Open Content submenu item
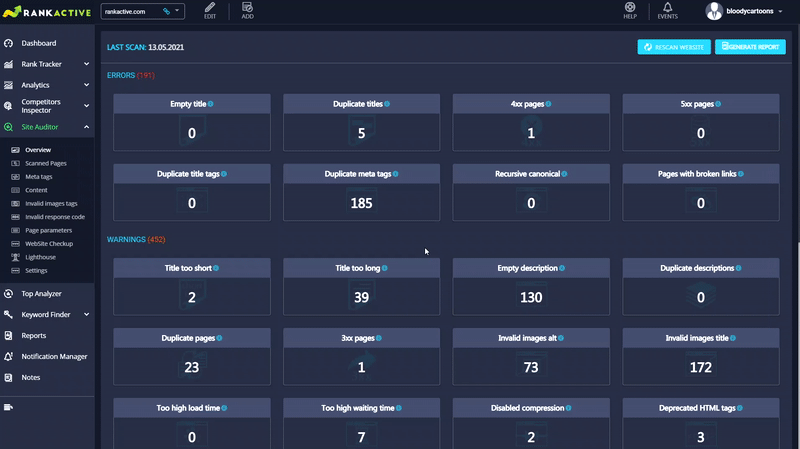 pyautogui.click(x=36, y=190)
